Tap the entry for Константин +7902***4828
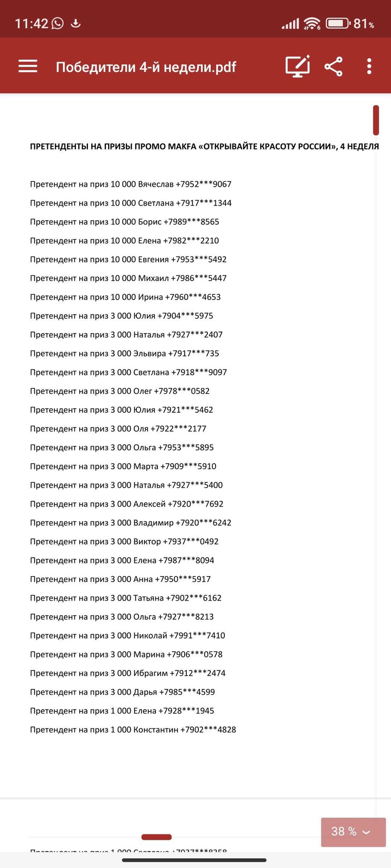 click(x=133, y=730)
